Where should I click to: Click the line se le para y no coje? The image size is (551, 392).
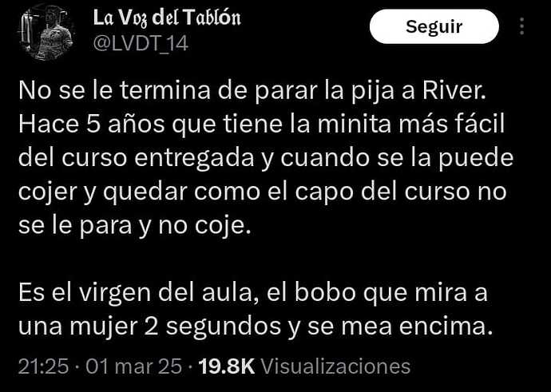click(x=135, y=225)
